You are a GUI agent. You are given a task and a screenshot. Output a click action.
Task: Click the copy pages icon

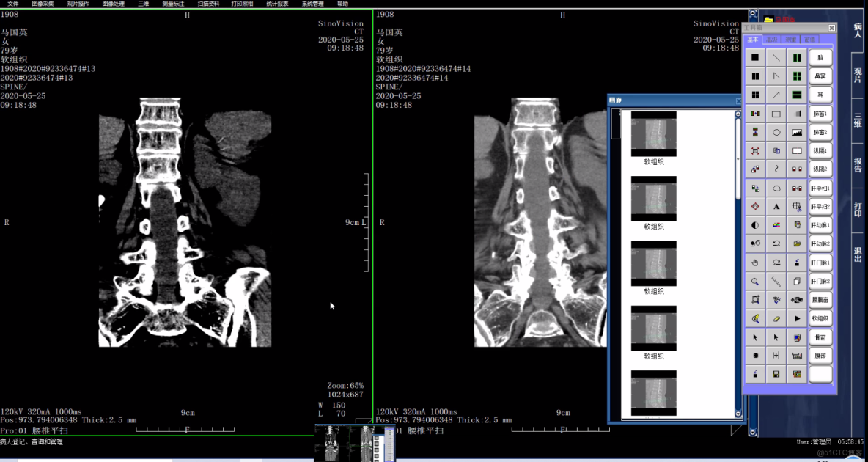(x=797, y=282)
